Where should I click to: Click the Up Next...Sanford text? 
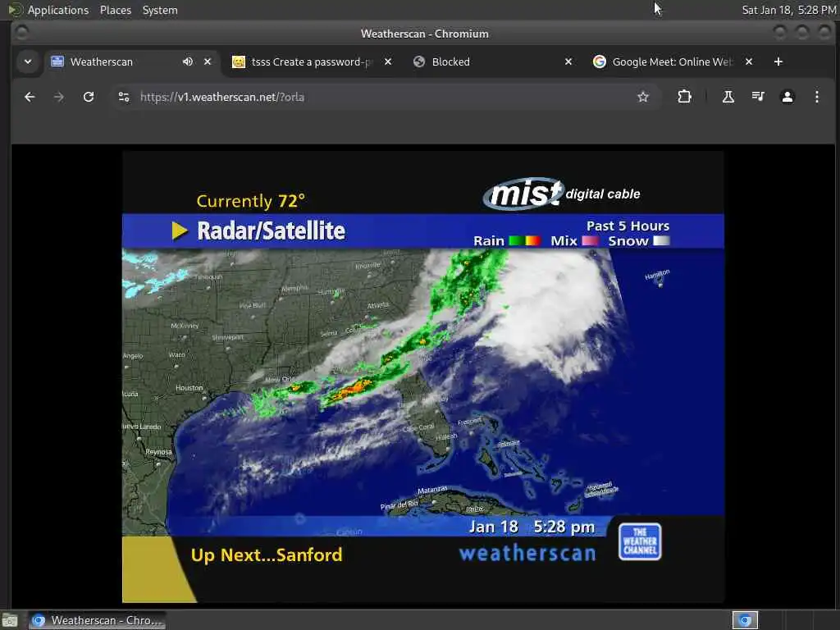click(x=267, y=555)
